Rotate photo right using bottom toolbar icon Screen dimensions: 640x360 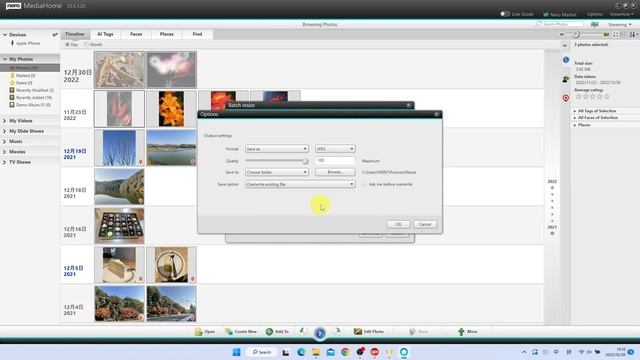click(336, 331)
